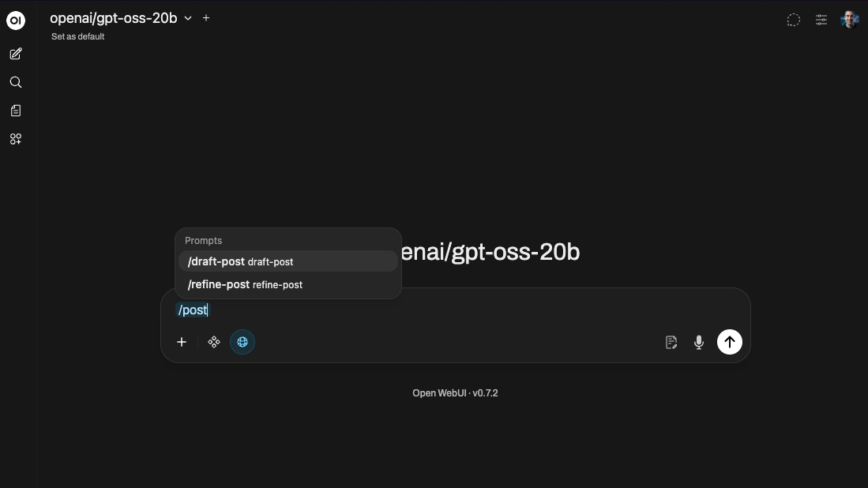Toggle the web search globe button
The height and width of the screenshot is (488, 868).
tap(242, 342)
